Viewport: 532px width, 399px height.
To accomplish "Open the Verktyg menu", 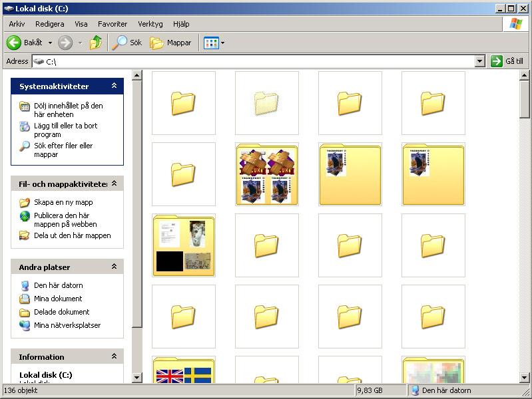I will coord(150,24).
